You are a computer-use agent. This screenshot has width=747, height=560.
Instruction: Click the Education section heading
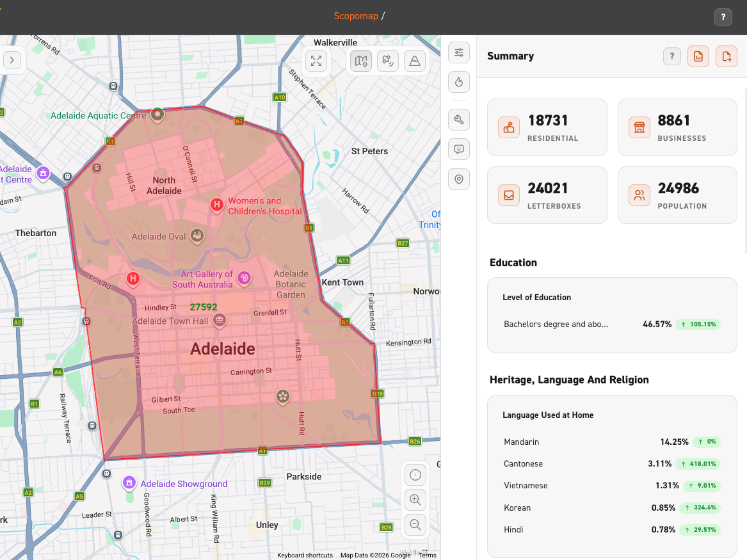(x=513, y=263)
